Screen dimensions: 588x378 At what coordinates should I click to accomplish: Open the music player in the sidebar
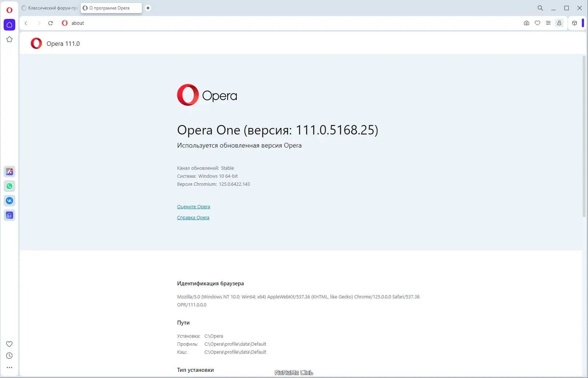9,215
